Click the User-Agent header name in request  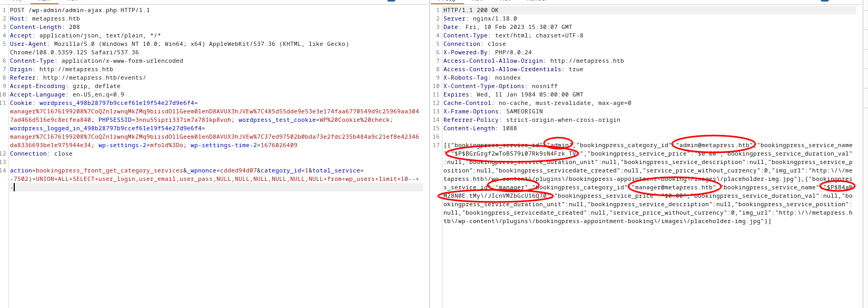[x=28, y=44]
